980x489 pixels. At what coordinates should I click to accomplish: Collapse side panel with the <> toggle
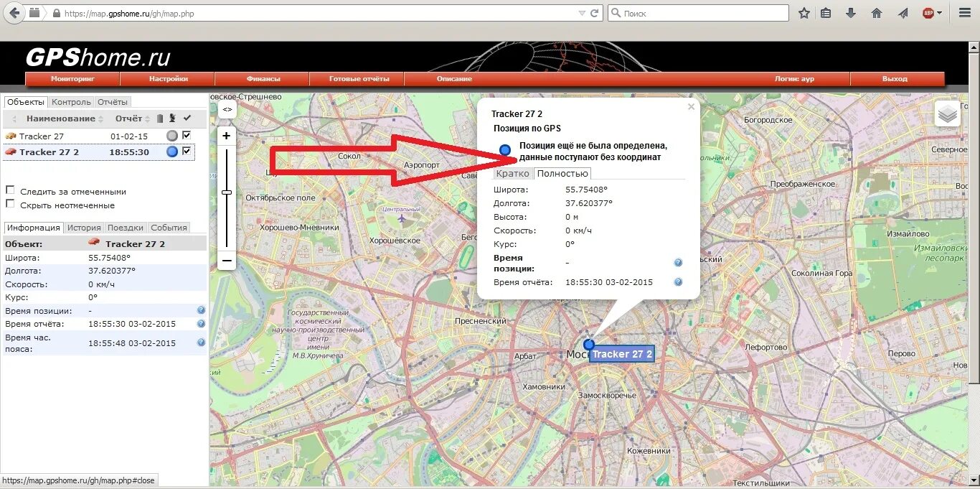coord(227,109)
